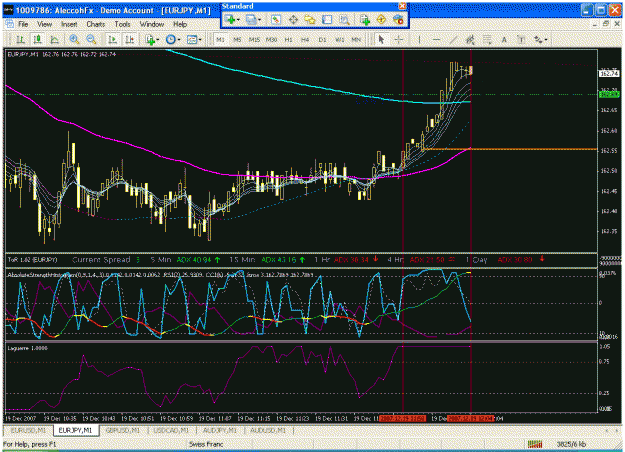Click the New Order icon
The width and height of the screenshot is (625, 452).
tap(364, 20)
